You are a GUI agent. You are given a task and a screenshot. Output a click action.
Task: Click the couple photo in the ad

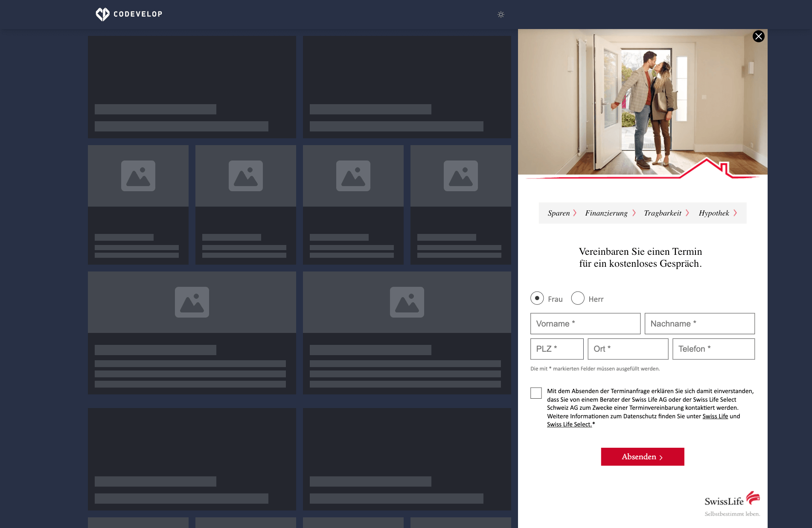(x=643, y=102)
